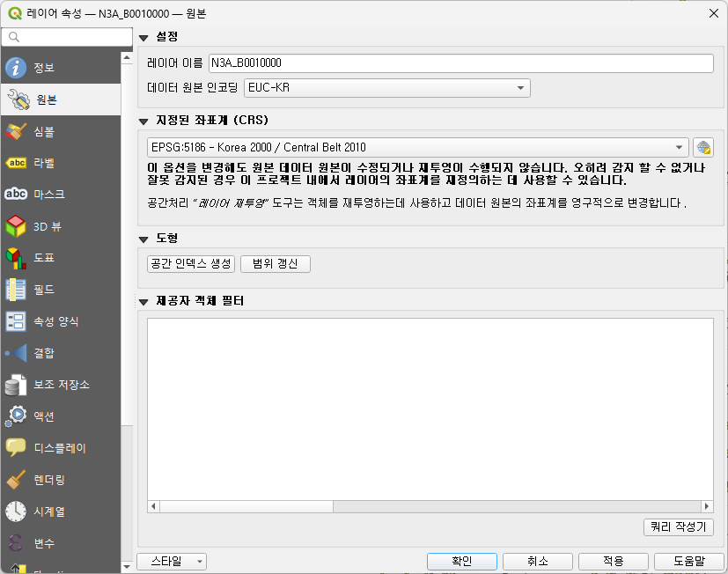The height and width of the screenshot is (574, 728).
Task: Open the 쿼리 작성기 query builder
Action: tap(679, 527)
